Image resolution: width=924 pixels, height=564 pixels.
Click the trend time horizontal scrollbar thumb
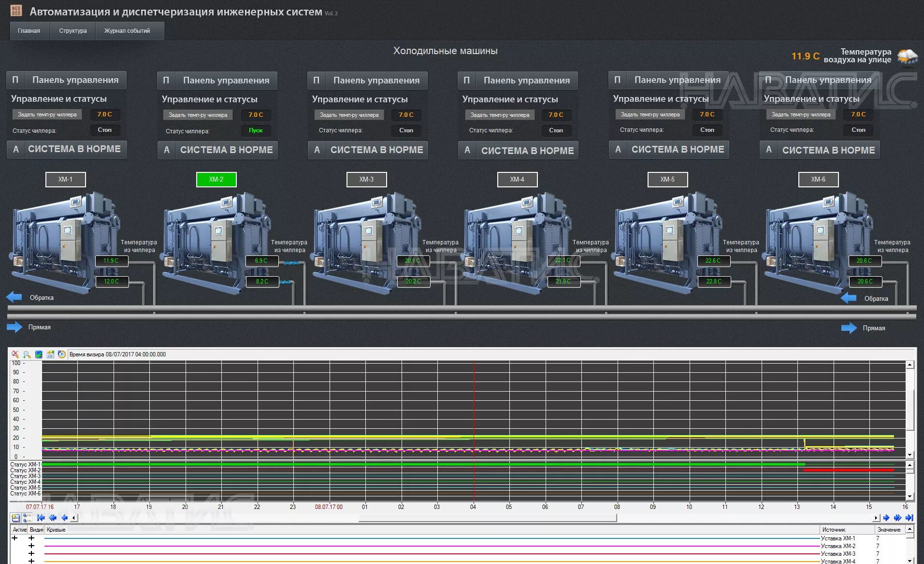point(488,518)
